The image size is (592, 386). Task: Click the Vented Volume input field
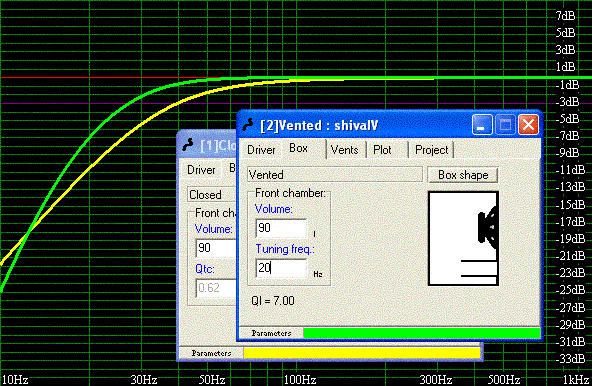[281, 228]
